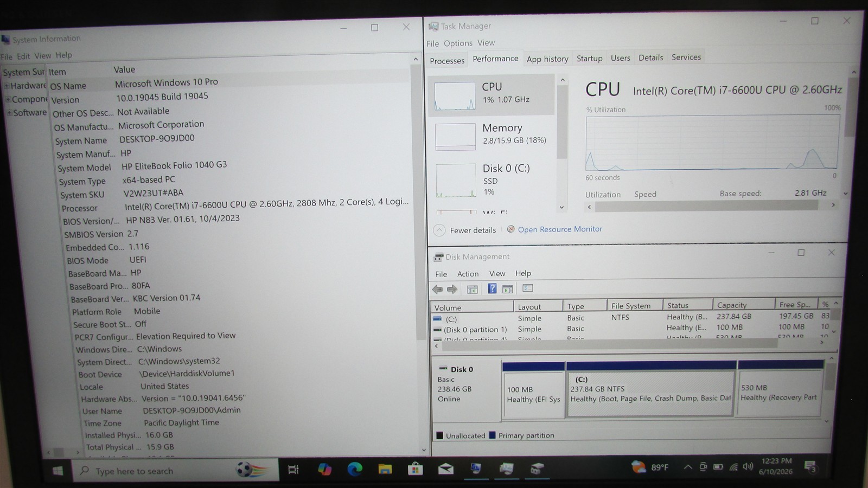The width and height of the screenshot is (868, 488).
Task: Switch to the Services tab
Action: [686, 57]
